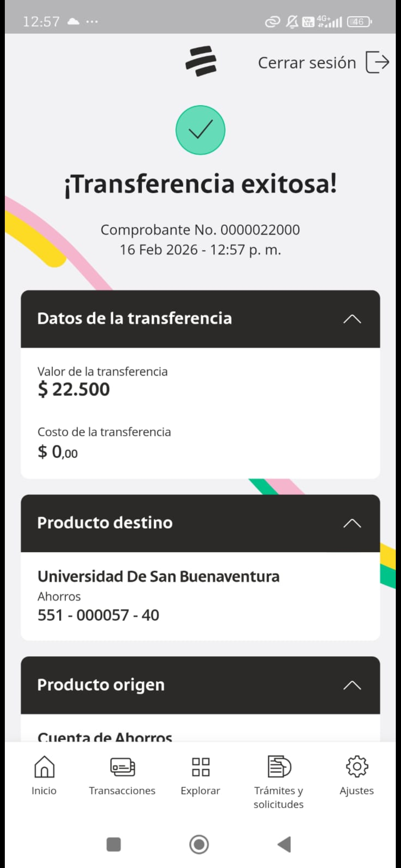The image size is (401, 868).
Task: Tap the Cerrar sesión text
Action: (307, 63)
